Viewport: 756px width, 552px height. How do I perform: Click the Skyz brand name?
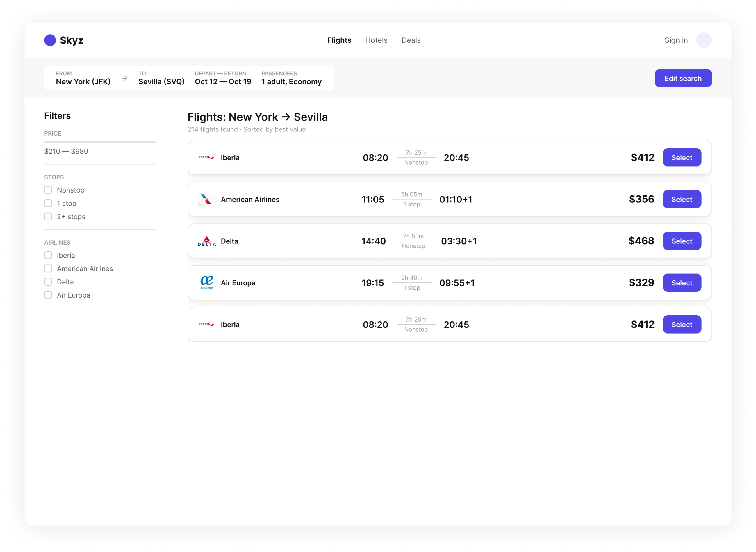[72, 40]
